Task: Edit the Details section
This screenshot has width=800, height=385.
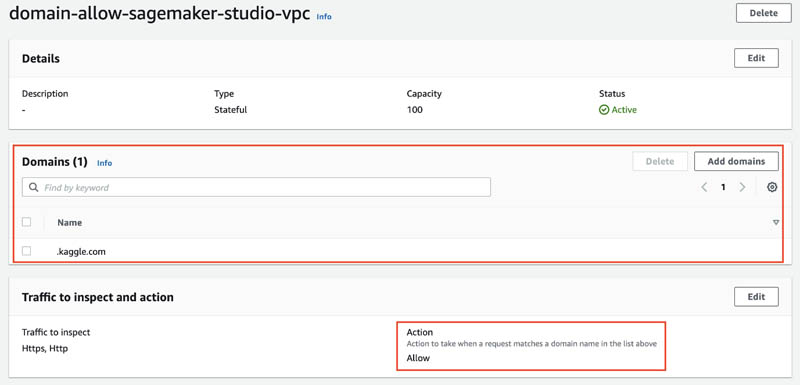Action: pyautogui.click(x=756, y=58)
